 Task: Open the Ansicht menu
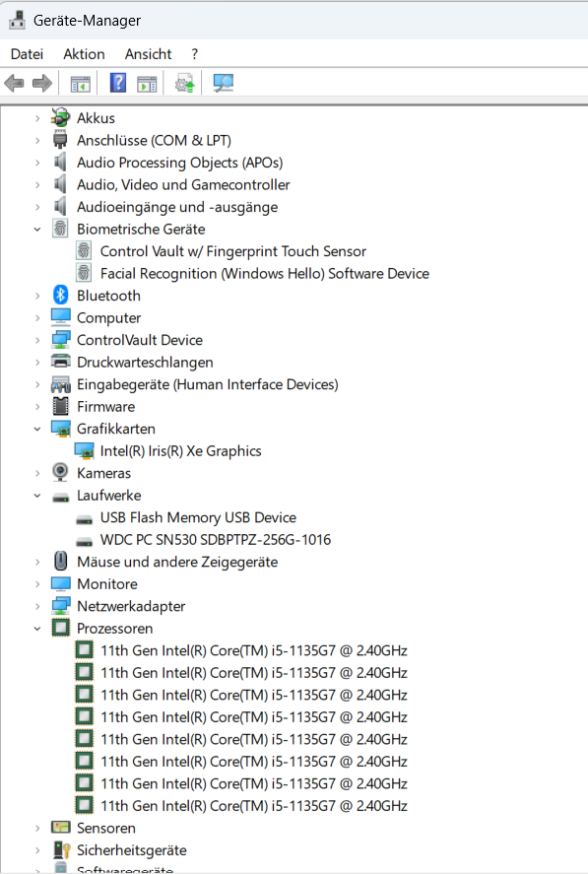coord(149,54)
